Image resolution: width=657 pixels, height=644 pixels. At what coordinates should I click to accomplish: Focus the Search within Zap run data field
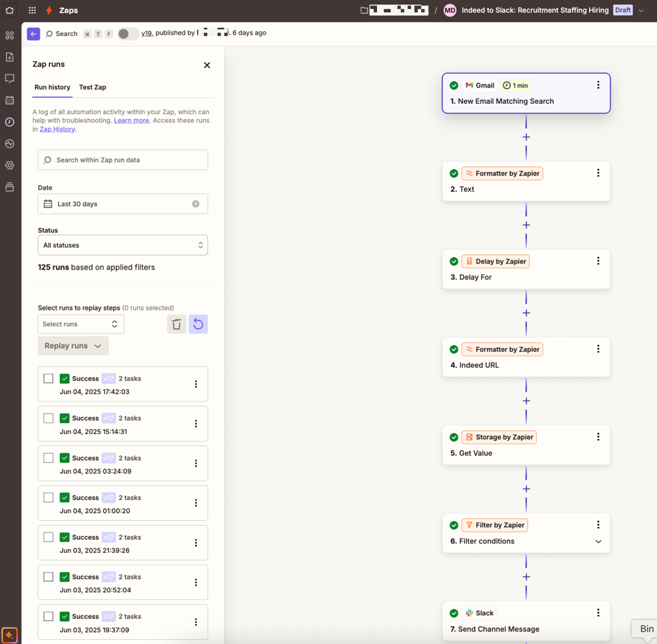[123, 160]
